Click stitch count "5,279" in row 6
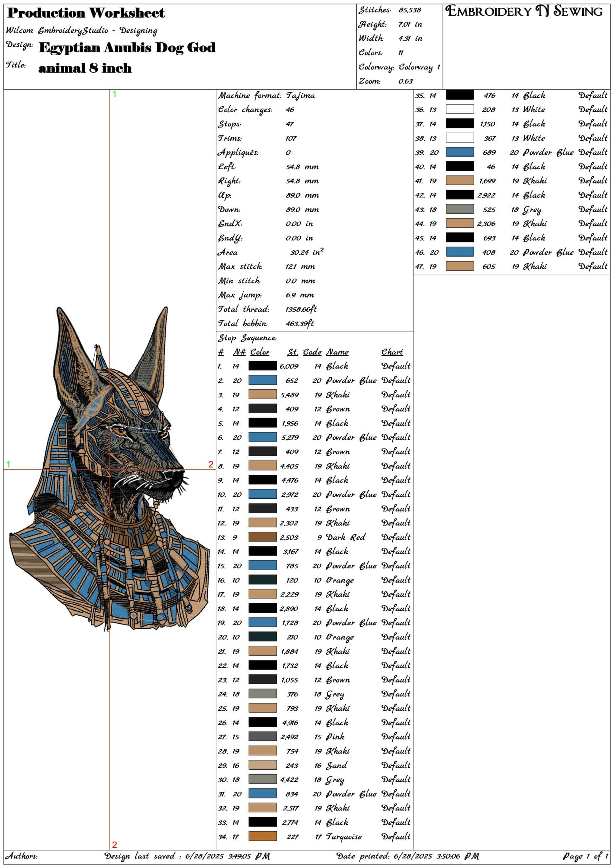The height and width of the screenshot is (868, 614). tap(290, 438)
